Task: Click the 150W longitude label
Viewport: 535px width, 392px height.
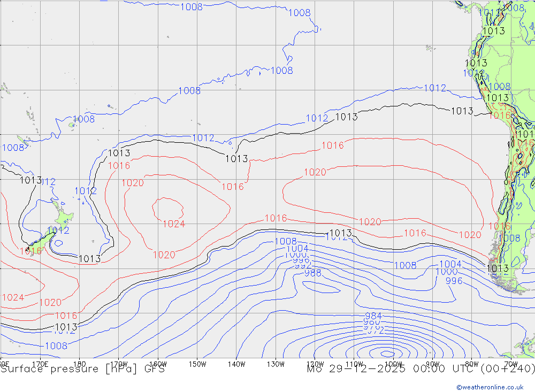Action: click(197, 364)
